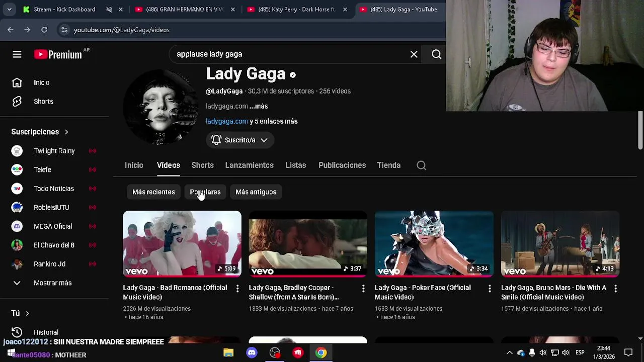Open the Tienda tab
This screenshot has height=362, width=644.
(x=389, y=165)
